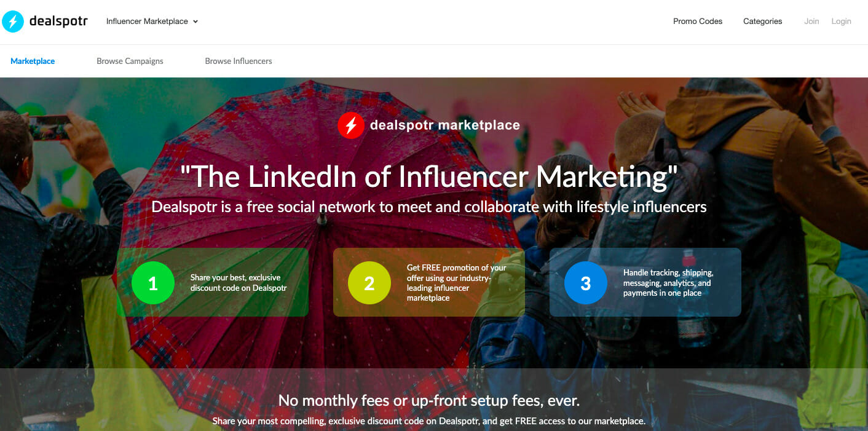Viewport: 868px width, 431px height.
Task: Open the Influencer Marketplace menu label
Action: pos(147,22)
